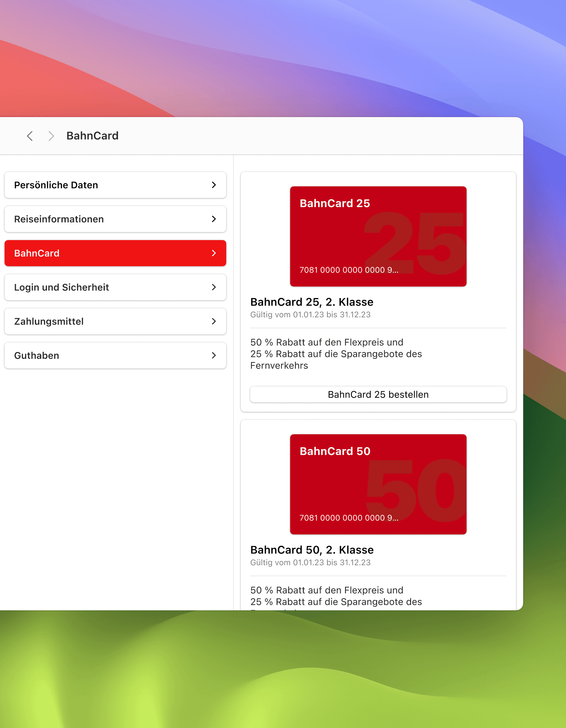Open Persönliche Daten section
The height and width of the screenshot is (728, 566).
click(116, 185)
